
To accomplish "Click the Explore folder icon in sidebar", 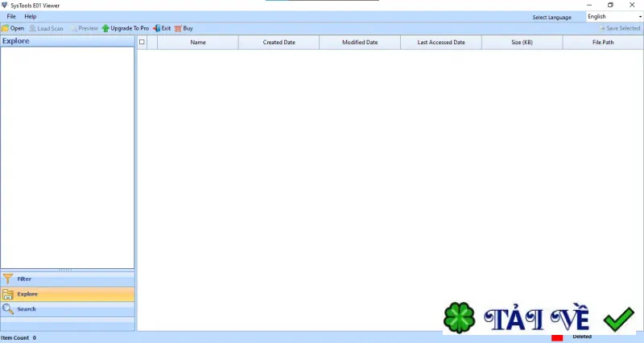I will point(8,294).
